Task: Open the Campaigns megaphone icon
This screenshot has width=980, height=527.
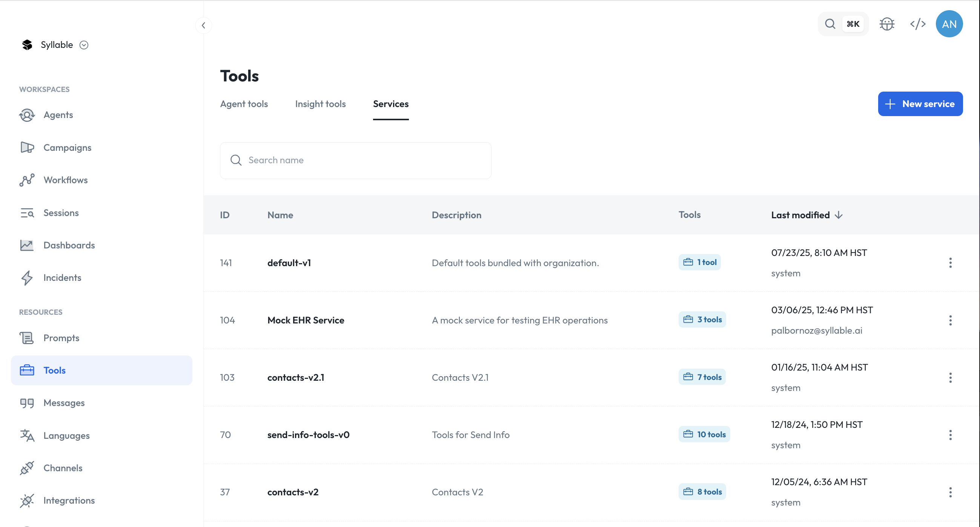Action: [x=27, y=147]
